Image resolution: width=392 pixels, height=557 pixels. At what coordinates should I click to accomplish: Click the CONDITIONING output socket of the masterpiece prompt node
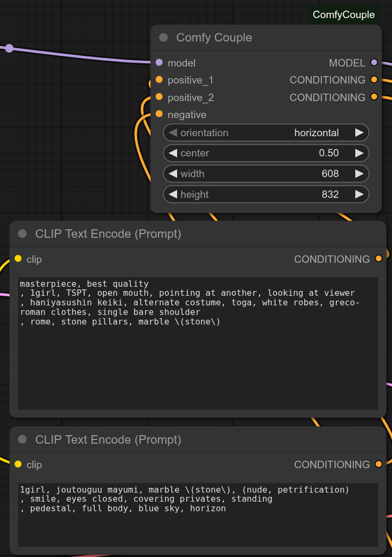coord(379,259)
